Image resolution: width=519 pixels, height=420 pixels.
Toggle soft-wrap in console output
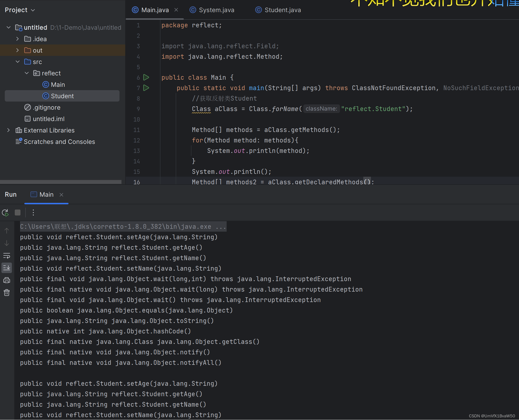click(6, 256)
